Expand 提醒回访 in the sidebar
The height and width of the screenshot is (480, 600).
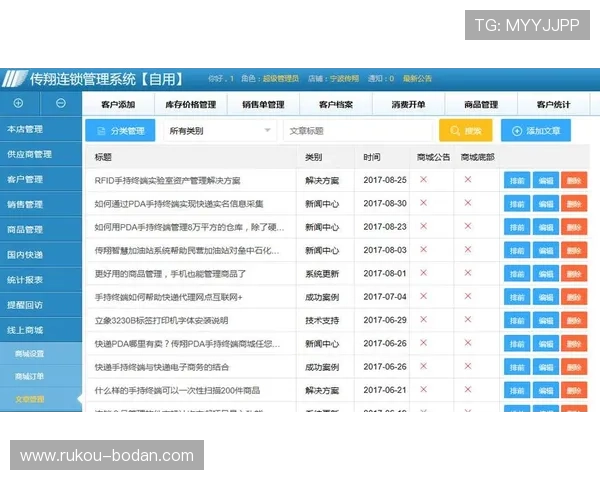coord(41,305)
